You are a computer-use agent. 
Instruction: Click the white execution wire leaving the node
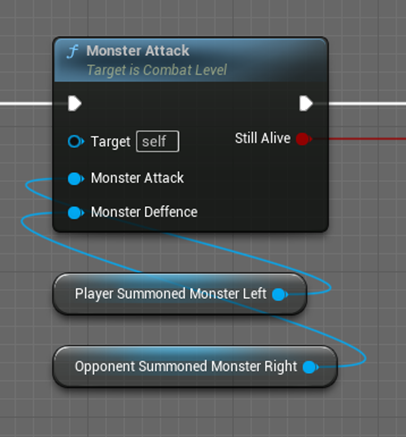point(367,104)
